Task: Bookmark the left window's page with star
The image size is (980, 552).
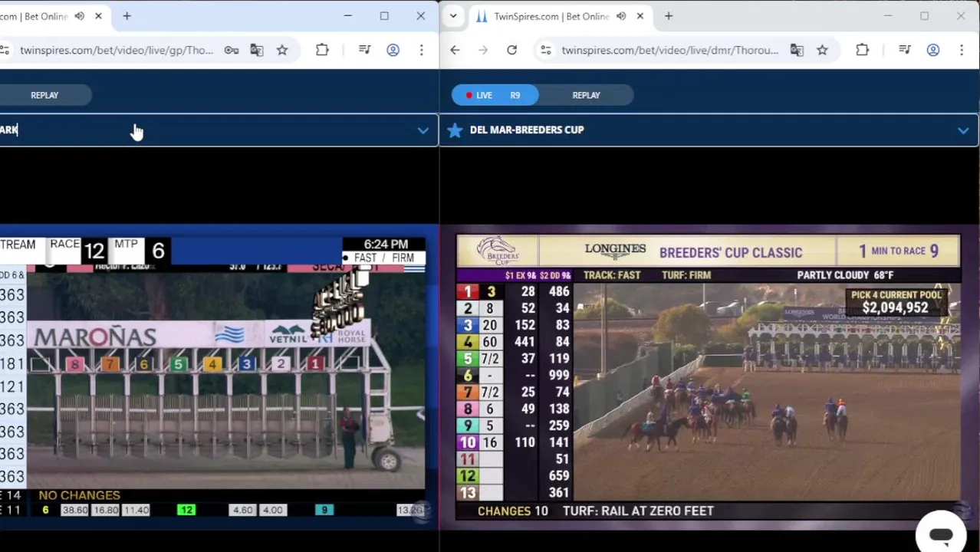Action: click(282, 51)
